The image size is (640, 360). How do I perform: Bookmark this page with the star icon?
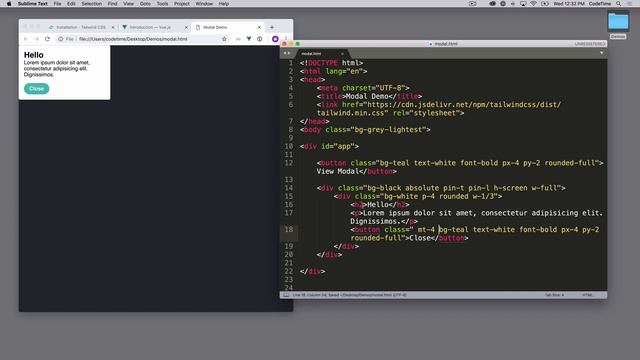pos(224,39)
